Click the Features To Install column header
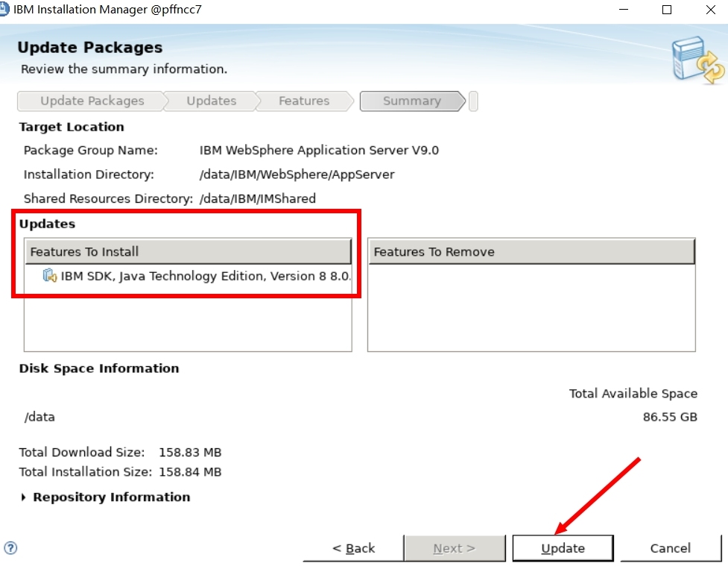Screen dimensions: 728x569 pyautogui.click(x=188, y=252)
